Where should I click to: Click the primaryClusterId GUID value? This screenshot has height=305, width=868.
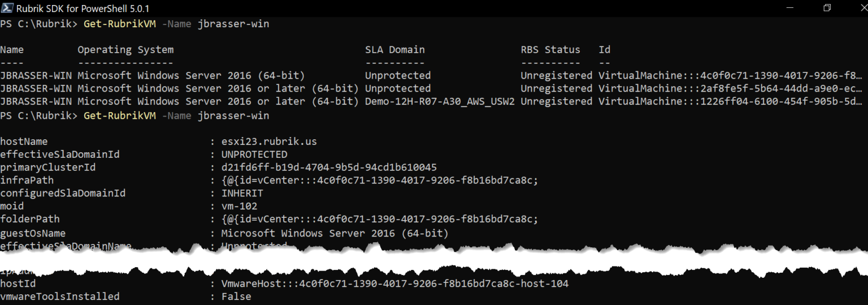tap(329, 167)
